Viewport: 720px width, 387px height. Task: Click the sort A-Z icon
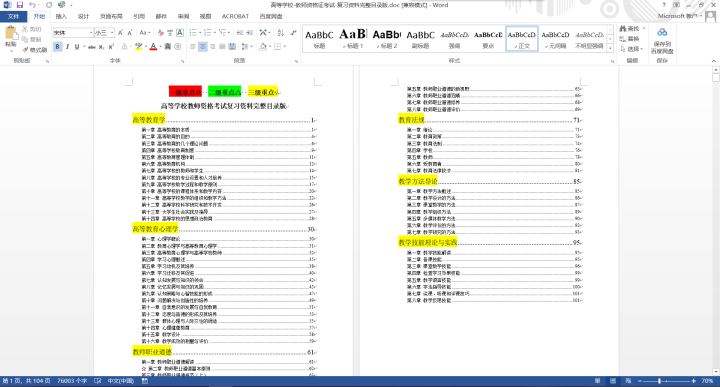281,33
